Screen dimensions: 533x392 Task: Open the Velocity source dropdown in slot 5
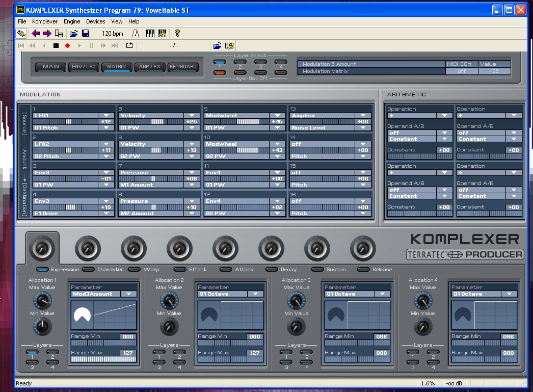pos(192,116)
